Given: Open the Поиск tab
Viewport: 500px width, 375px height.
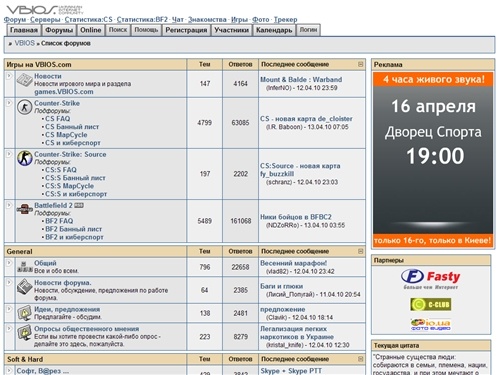Looking at the screenshot, I should (x=118, y=30).
